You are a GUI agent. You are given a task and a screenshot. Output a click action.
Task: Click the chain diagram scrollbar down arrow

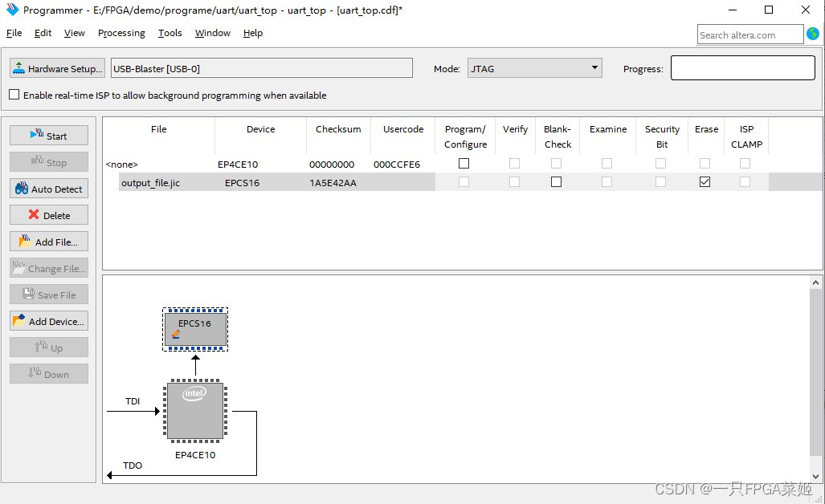pos(815,476)
